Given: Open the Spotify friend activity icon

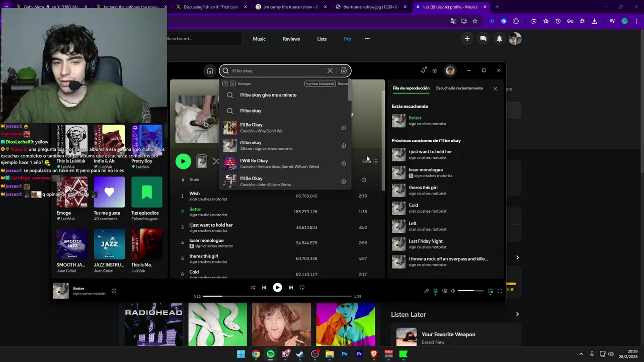Looking at the screenshot, I should point(435,71).
